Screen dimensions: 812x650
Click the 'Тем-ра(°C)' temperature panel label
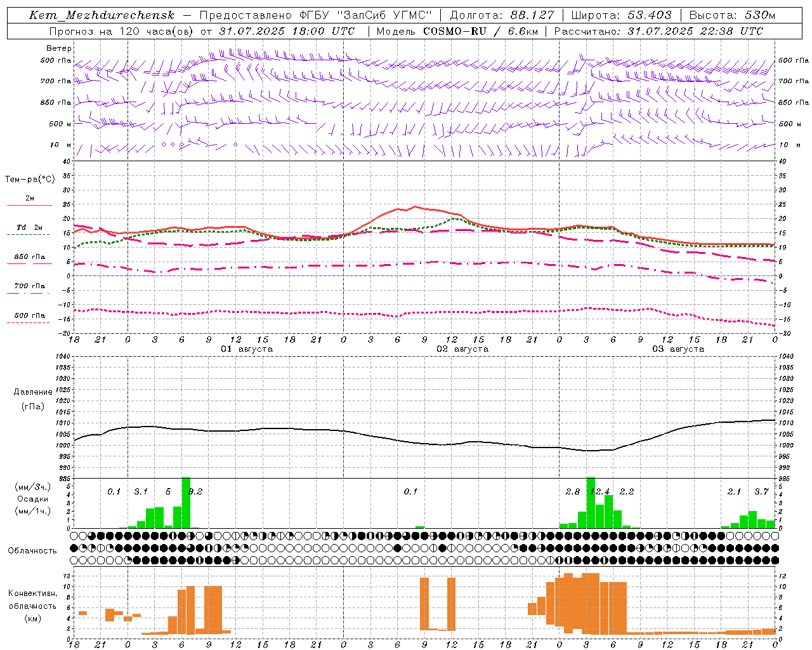tap(30, 180)
